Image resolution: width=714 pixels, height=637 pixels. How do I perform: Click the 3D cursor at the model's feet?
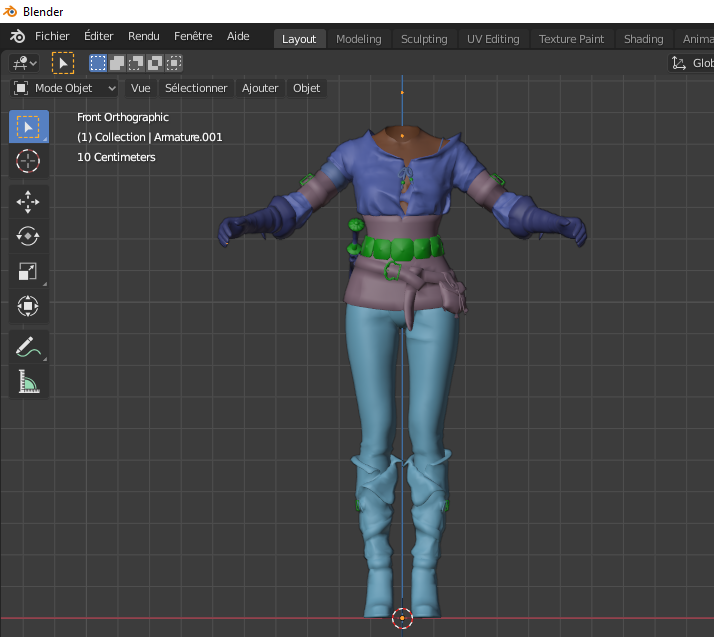(402, 618)
